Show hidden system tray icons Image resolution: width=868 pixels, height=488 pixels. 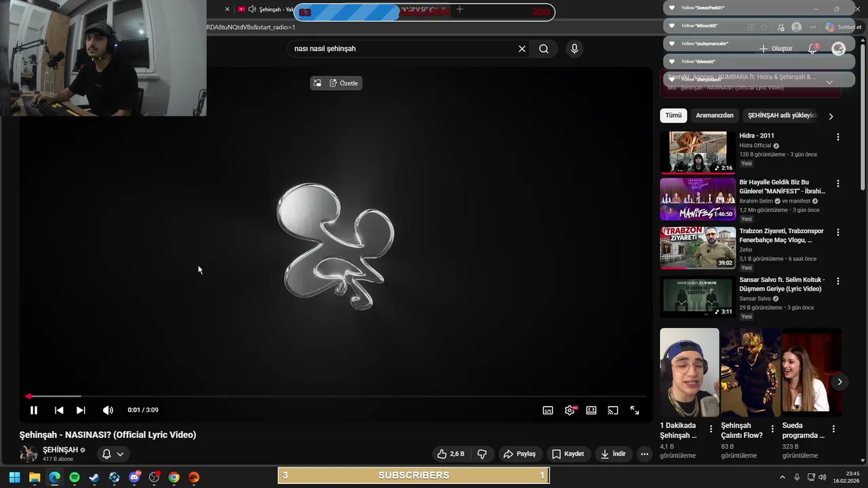(783, 477)
